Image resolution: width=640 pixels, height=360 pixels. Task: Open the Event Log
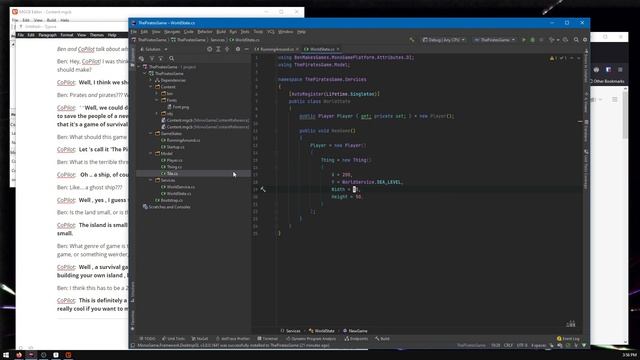click(568, 339)
